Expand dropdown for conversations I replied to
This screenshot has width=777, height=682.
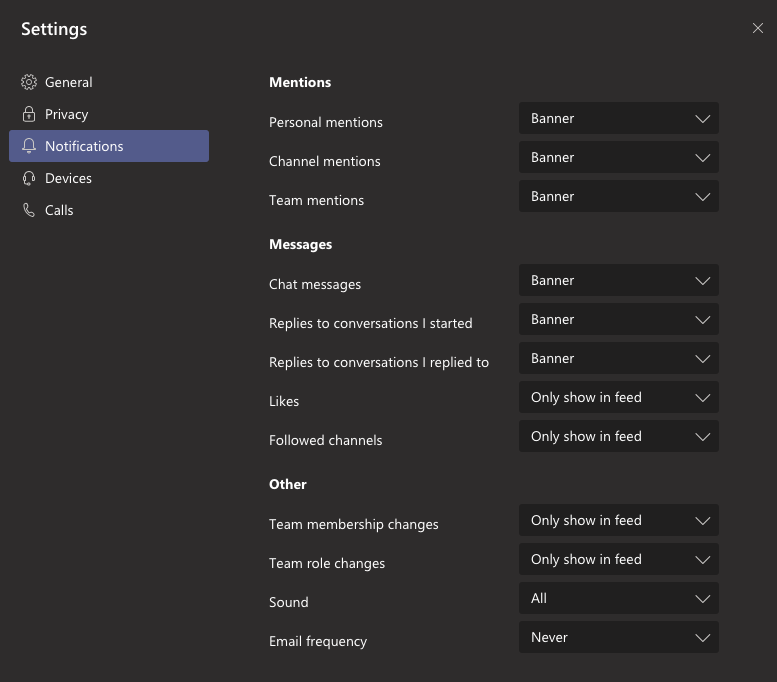[618, 358]
